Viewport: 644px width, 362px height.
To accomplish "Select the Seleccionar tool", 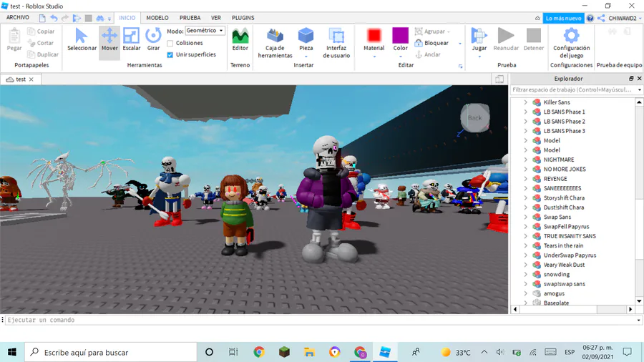I will pos(82,39).
